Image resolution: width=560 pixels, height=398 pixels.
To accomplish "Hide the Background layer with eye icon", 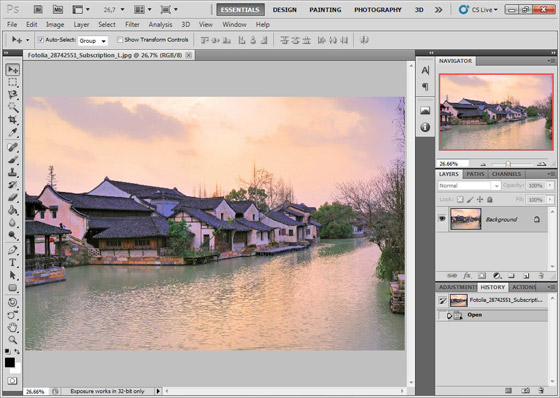I will (x=442, y=219).
